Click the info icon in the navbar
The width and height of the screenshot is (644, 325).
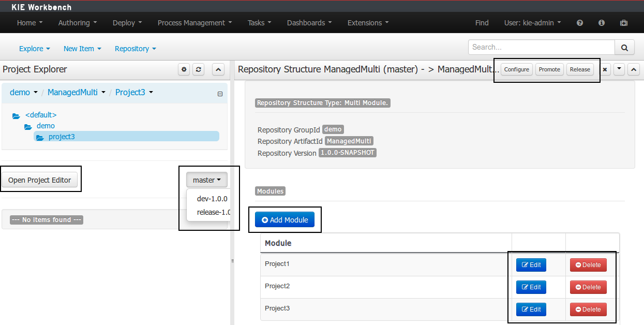(601, 22)
